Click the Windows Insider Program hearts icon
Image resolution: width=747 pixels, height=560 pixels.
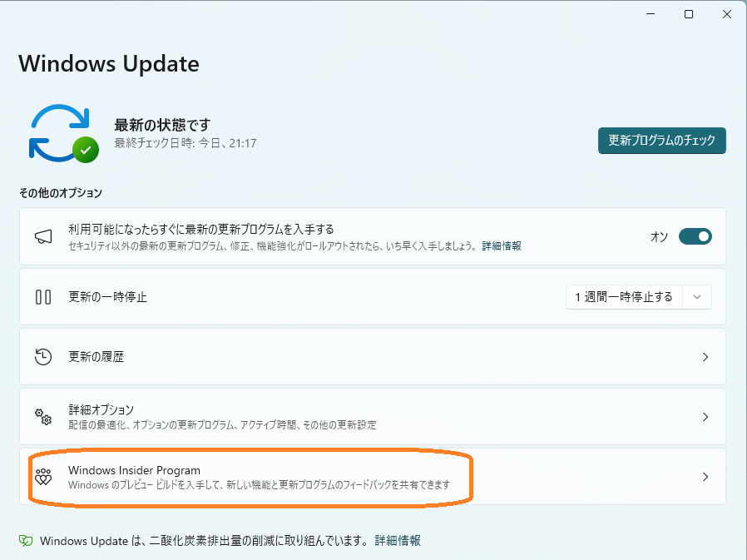(x=43, y=477)
